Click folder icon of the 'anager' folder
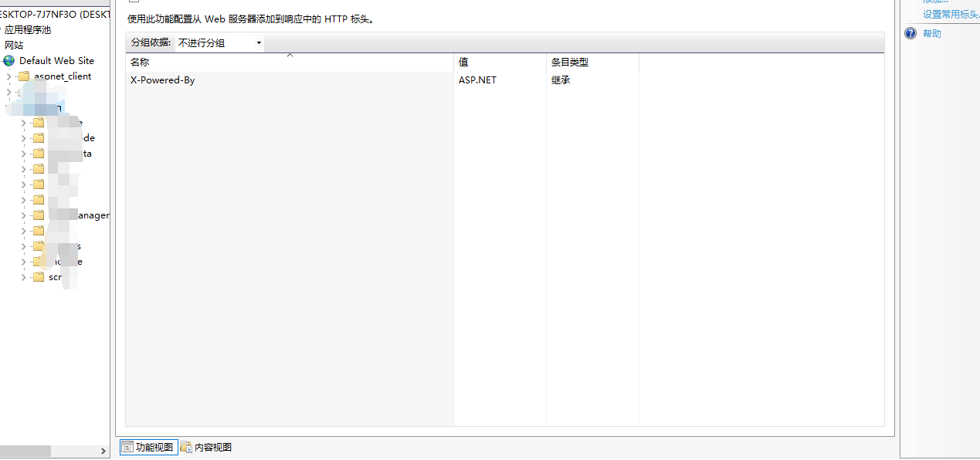The width and height of the screenshot is (980, 460). (x=39, y=215)
